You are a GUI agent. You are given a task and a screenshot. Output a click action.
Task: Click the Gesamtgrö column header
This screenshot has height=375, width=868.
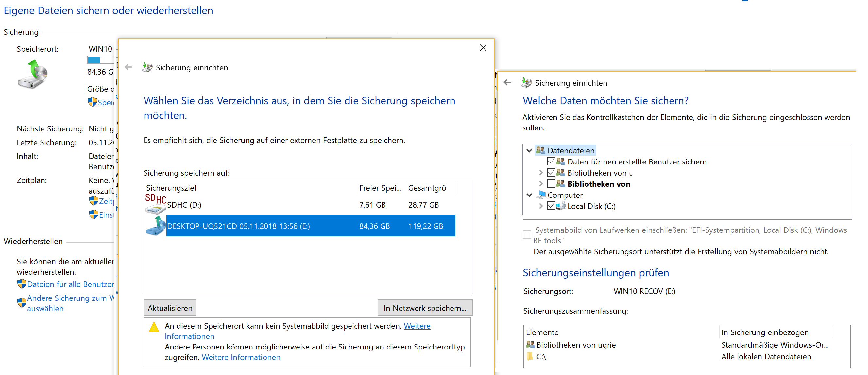point(430,188)
